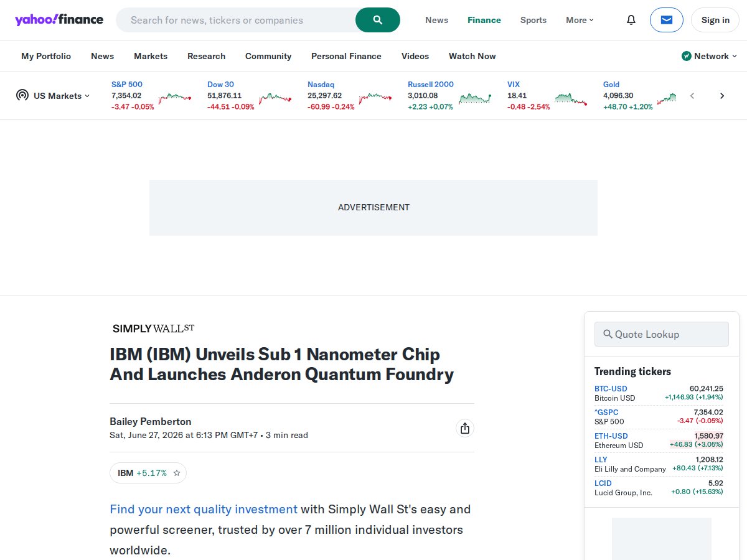Open notifications bell icon
This screenshot has width=747, height=560.
631,20
